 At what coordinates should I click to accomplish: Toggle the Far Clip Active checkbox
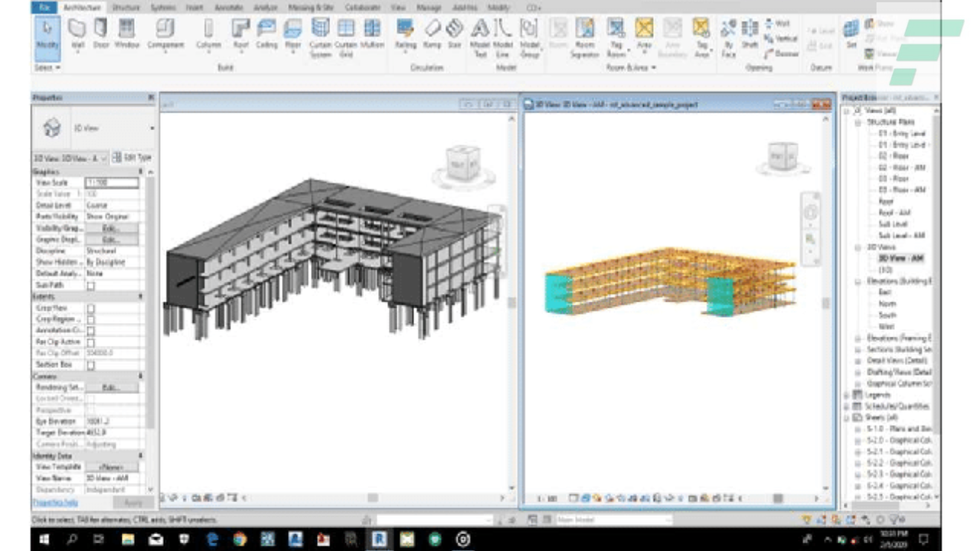tap(90, 342)
